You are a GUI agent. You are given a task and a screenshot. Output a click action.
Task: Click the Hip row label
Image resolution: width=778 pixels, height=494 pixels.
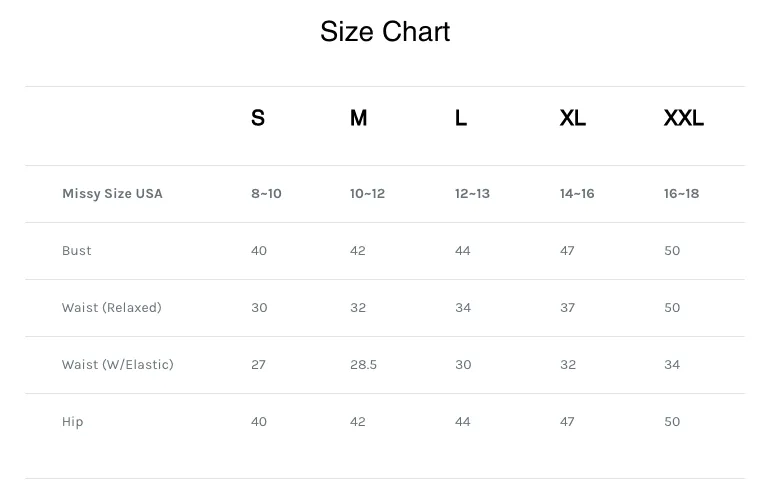click(72, 422)
